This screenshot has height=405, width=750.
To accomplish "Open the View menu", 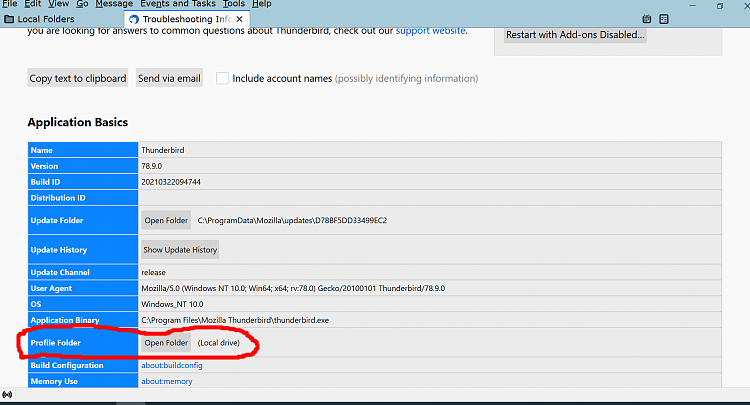I will point(58,4).
